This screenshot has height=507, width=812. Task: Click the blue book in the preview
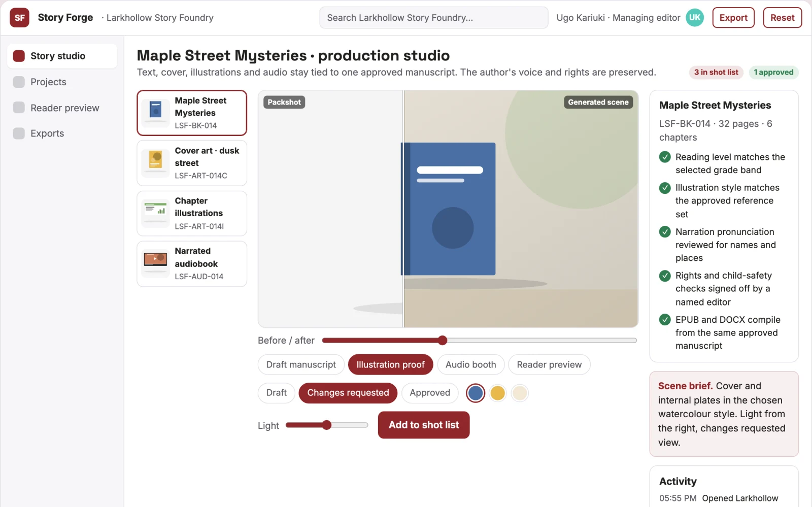(448, 209)
